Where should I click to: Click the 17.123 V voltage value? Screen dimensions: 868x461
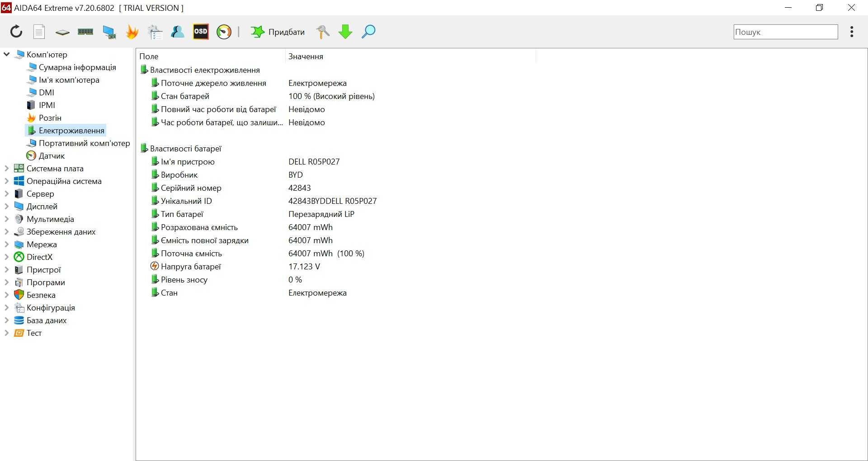coord(304,267)
